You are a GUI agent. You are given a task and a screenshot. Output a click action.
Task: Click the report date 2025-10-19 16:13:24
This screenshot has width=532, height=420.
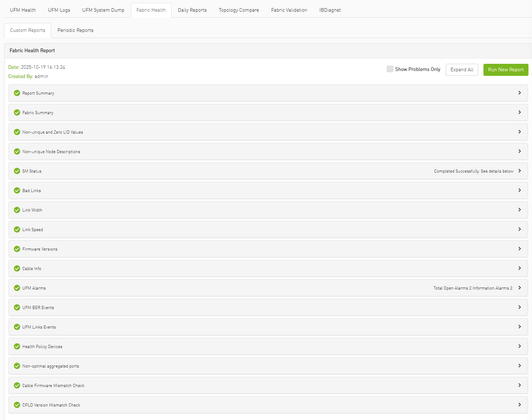(43, 67)
